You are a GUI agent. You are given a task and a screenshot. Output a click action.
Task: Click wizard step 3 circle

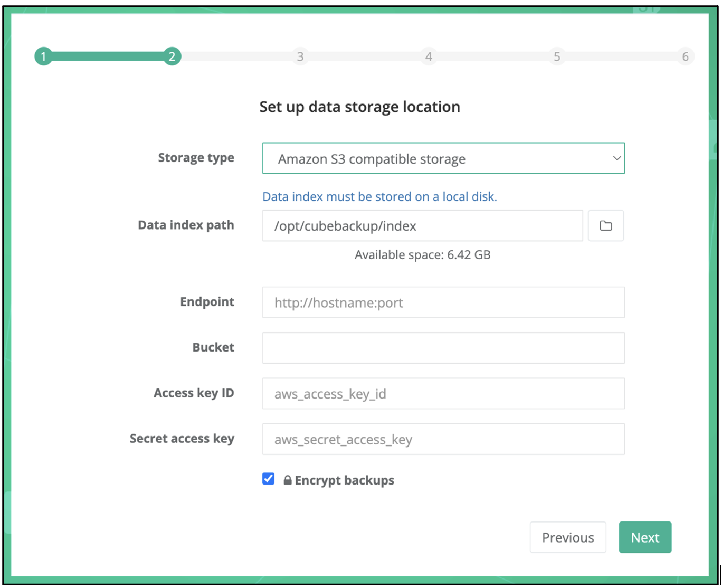300,56
